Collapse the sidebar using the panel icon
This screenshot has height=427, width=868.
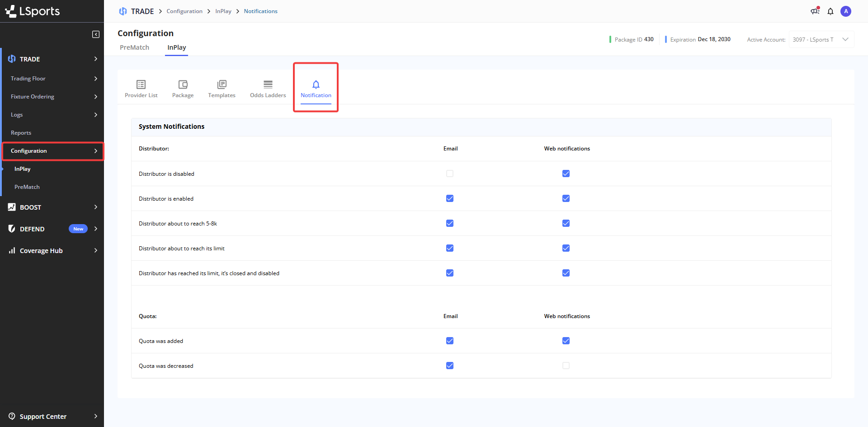(96, 34)
